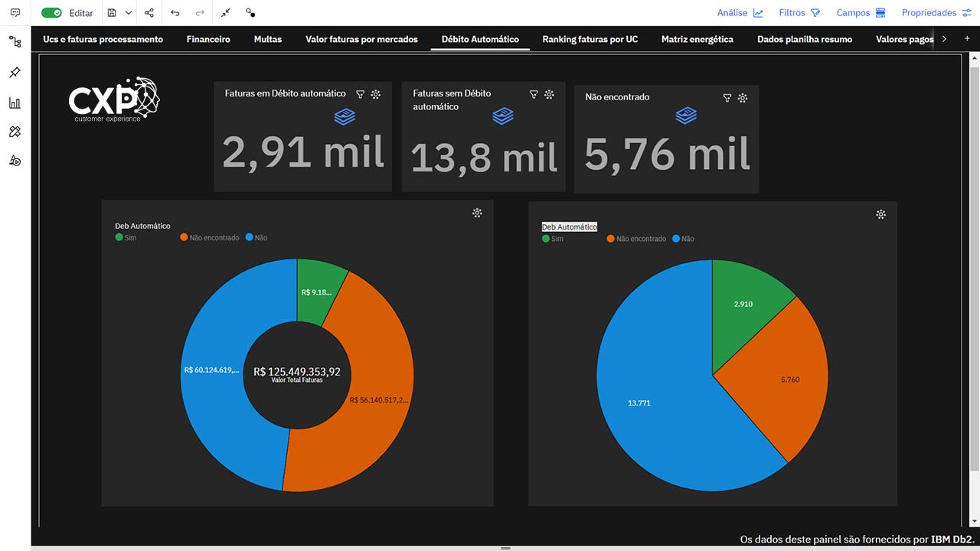Add a new tab with plus
The image size is (980, 551).
[967, 39]
